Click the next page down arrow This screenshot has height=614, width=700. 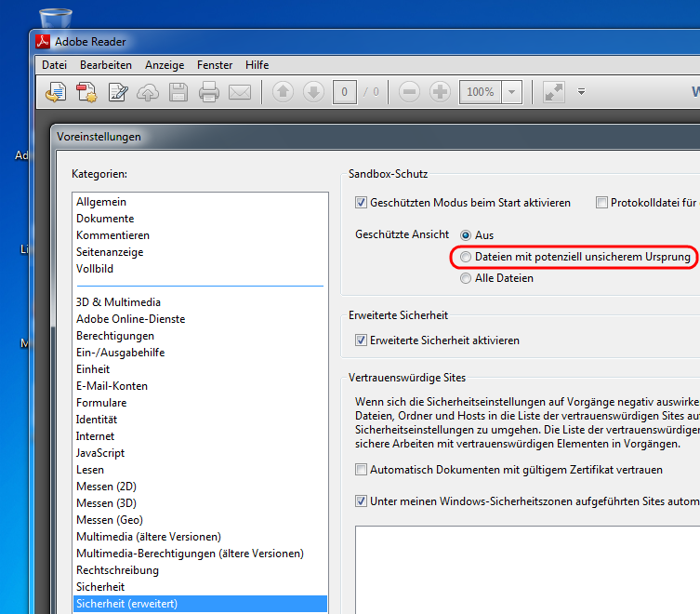click(x=313, y=92)
